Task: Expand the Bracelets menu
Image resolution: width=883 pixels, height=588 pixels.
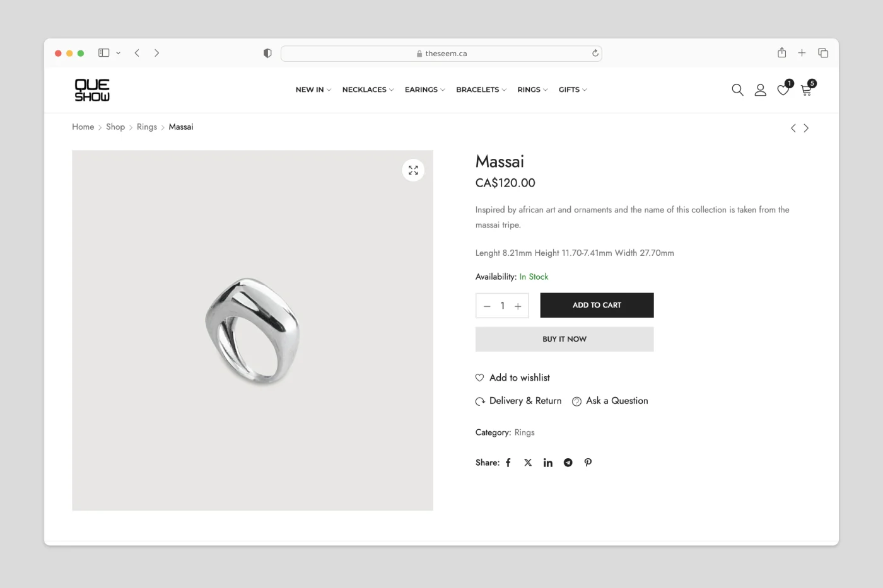Action: [481, 89]
